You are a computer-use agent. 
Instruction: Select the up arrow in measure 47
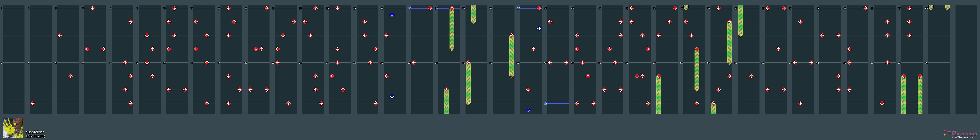coord(643,35)
